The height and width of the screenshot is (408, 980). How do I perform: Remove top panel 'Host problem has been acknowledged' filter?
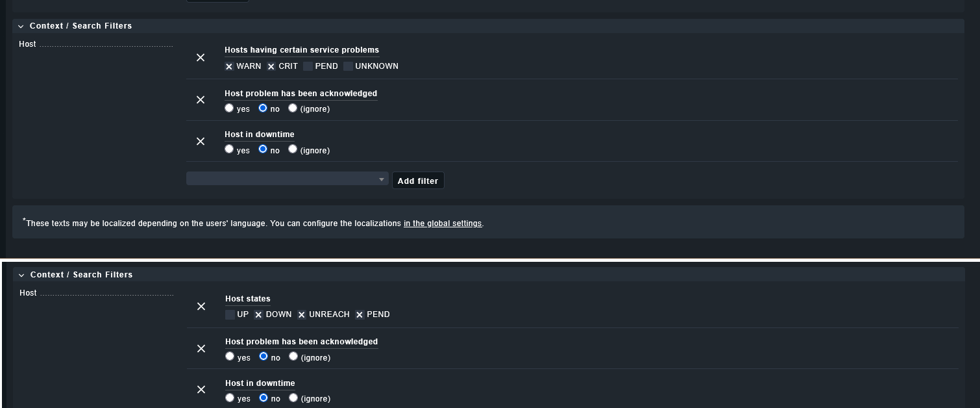[x=201, y=100]
